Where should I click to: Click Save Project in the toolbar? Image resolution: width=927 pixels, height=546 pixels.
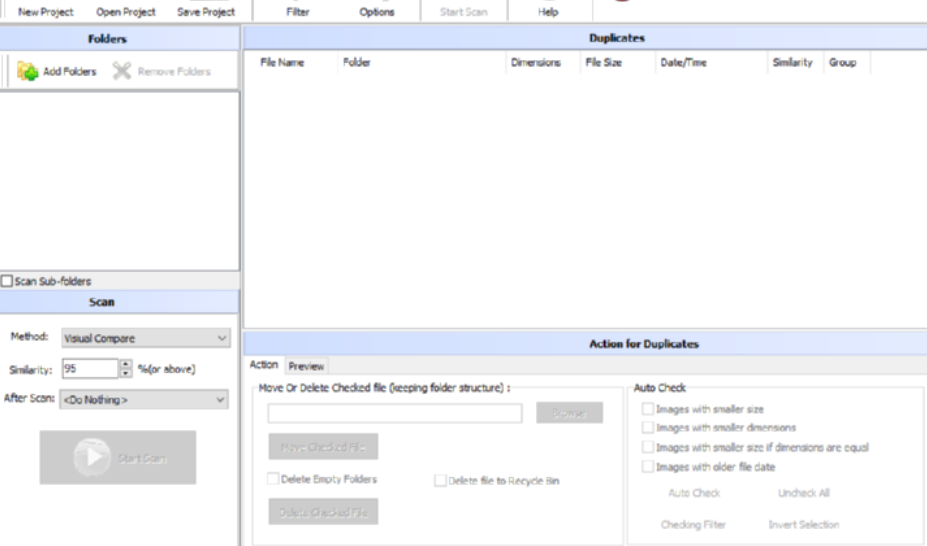(206, 12)
